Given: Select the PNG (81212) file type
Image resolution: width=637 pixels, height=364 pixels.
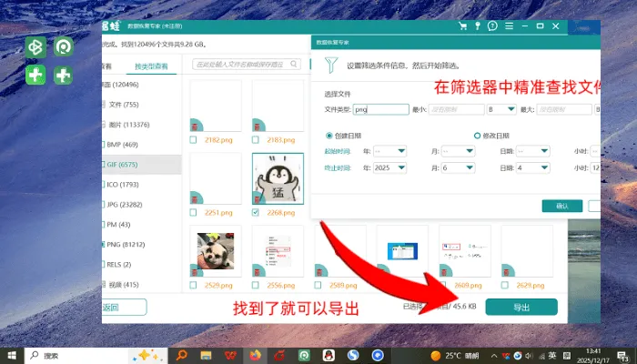Looking at the screenshot, I should point(126,244).
